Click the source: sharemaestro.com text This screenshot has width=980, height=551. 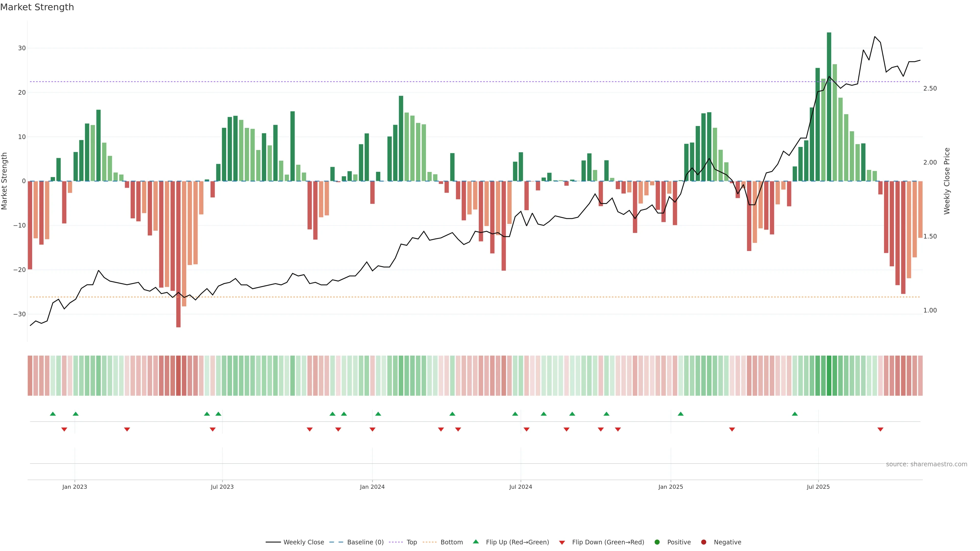point(926,464)
